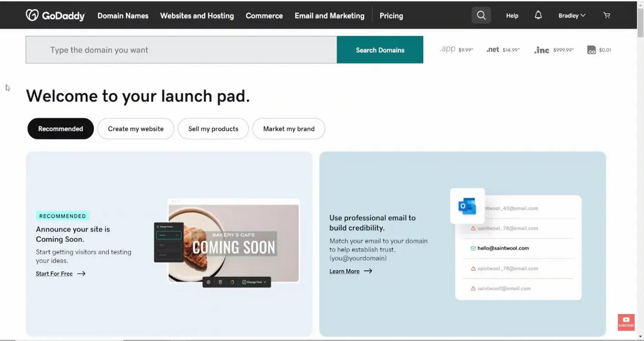This screenshot has width=644, height=341.
Task: Click the Start For Free link
Action: point(54,274)
